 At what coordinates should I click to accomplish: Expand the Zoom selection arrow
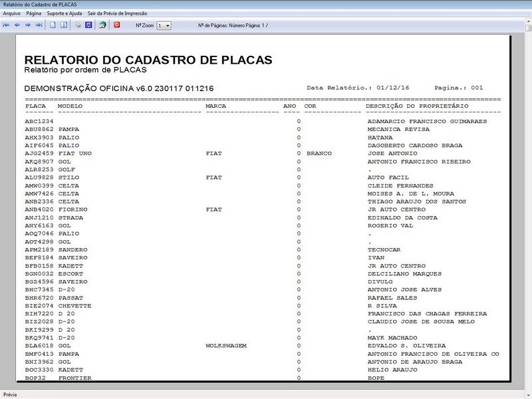168,25
